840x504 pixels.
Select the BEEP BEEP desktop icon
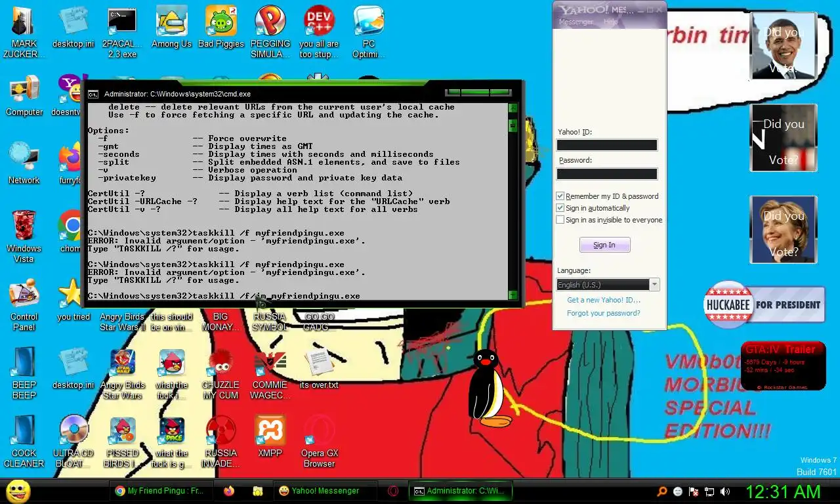[x=24, y=373]
